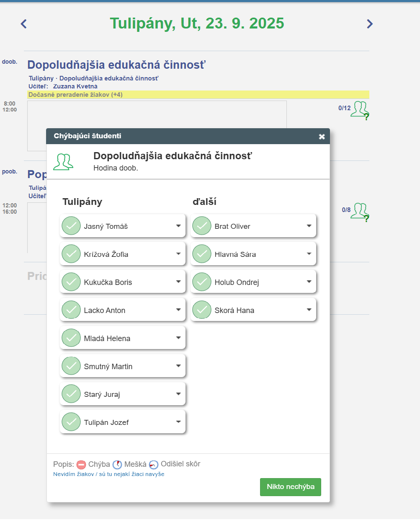Screen dimensions: 420x520
Task: Toggle presence checkmark for Krížová Žofia
Action: [71, 254]
